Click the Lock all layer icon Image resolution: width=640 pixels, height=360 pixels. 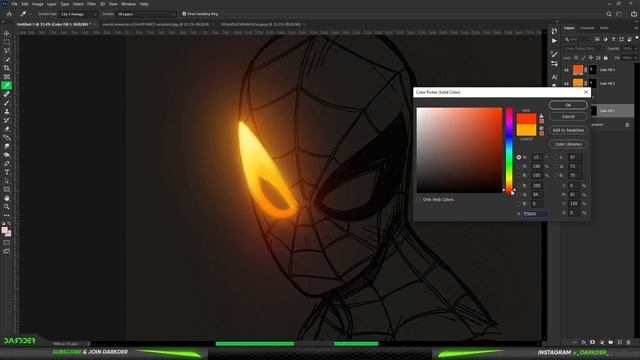(x=606, y=58)
